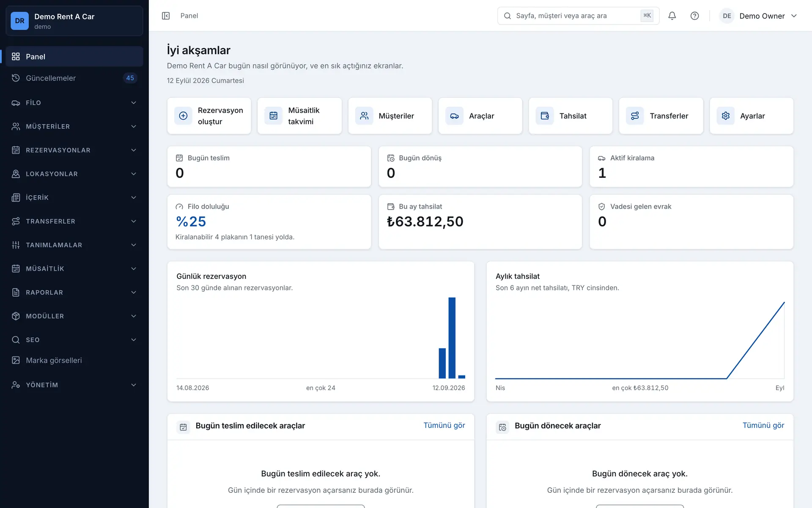Viewport: 812px width, 508px height.
Task: Click the Rezervasyonlar calendar icon in sidebar
Action: [16, 150]
